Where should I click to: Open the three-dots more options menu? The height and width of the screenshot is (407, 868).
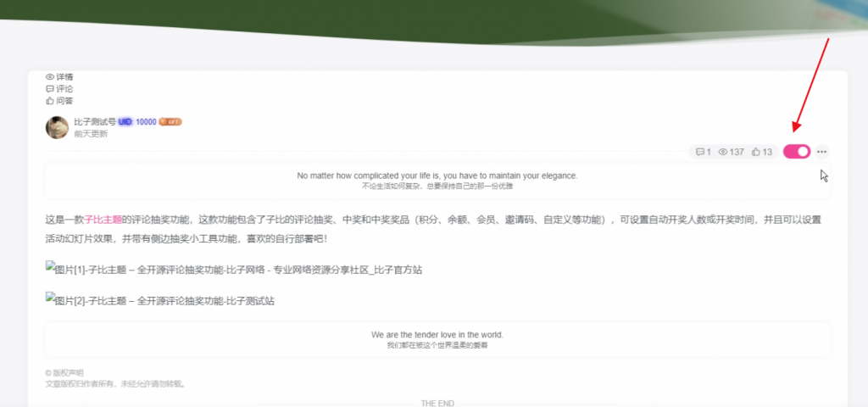822,152
